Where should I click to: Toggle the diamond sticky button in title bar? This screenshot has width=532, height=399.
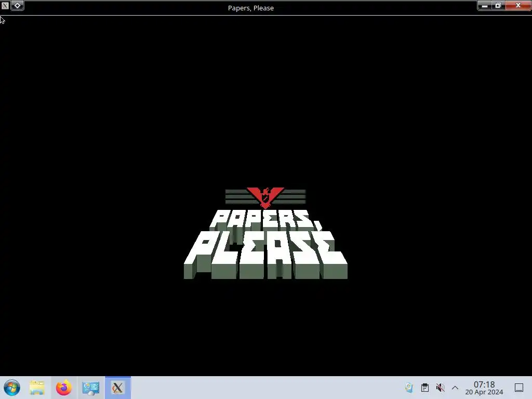point(17,5)
